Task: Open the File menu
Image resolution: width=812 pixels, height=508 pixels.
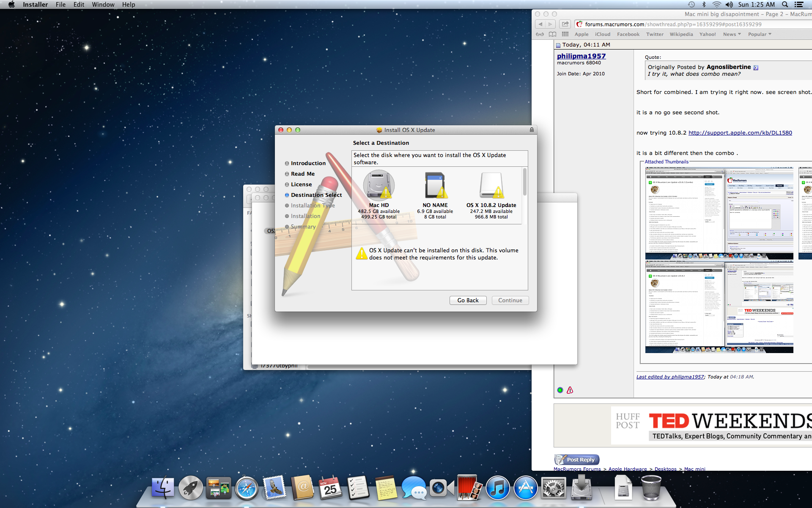Action: [60, 5]
